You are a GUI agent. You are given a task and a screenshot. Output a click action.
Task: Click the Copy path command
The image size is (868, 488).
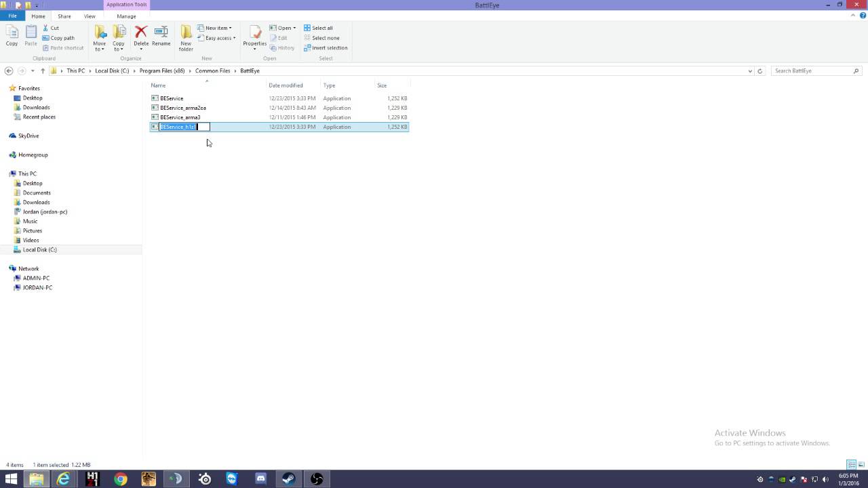click(58, 38)
